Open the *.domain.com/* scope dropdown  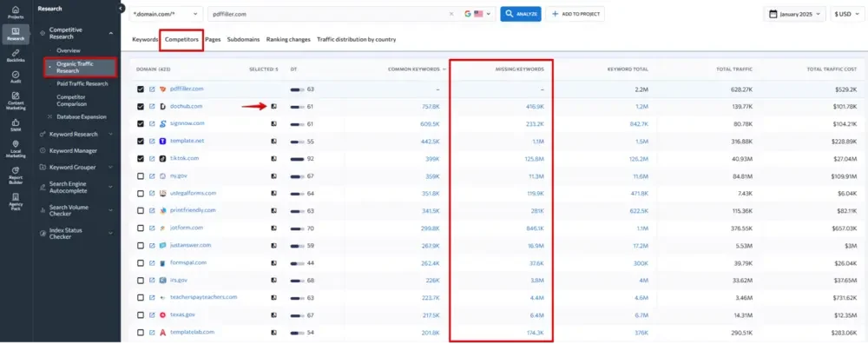pos(166,15)
